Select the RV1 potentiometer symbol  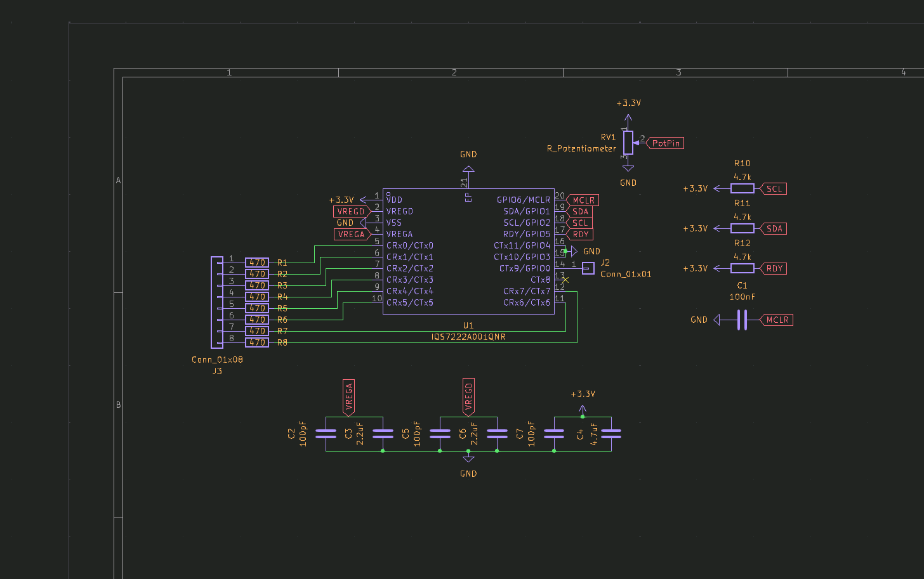[x=628, y=143]
